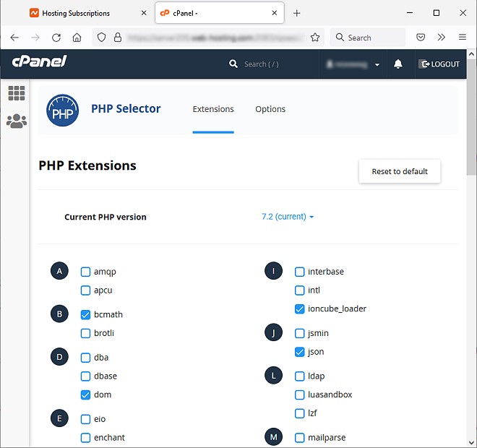Tick the jsmin extension box
477x448 pixels.
click(x=300, y=333)
